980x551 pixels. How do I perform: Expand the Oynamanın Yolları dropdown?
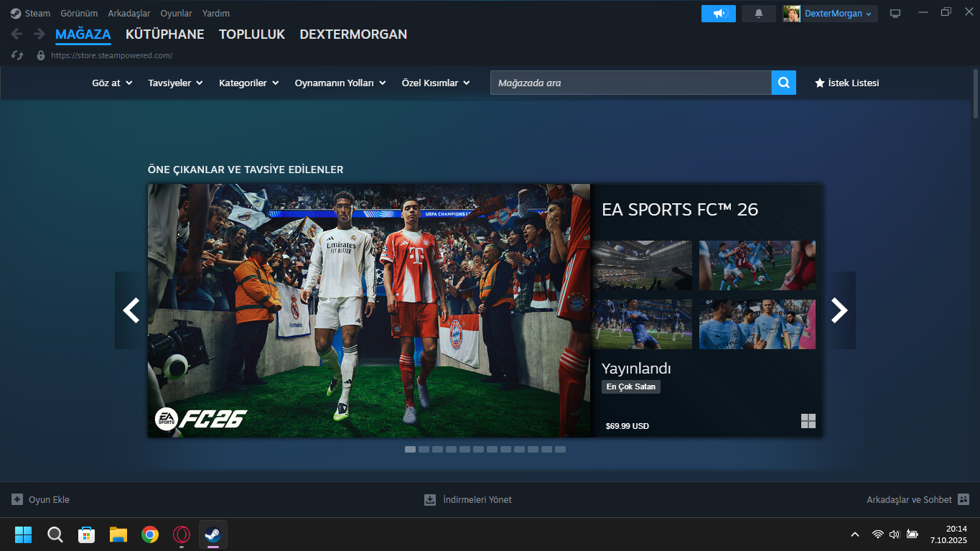pos(340,83)
